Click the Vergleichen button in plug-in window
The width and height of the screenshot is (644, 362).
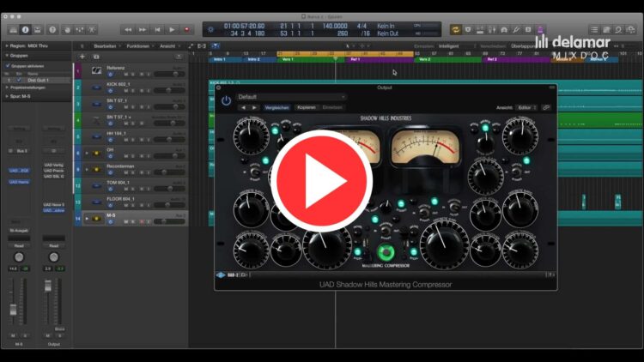pos(276,107)
